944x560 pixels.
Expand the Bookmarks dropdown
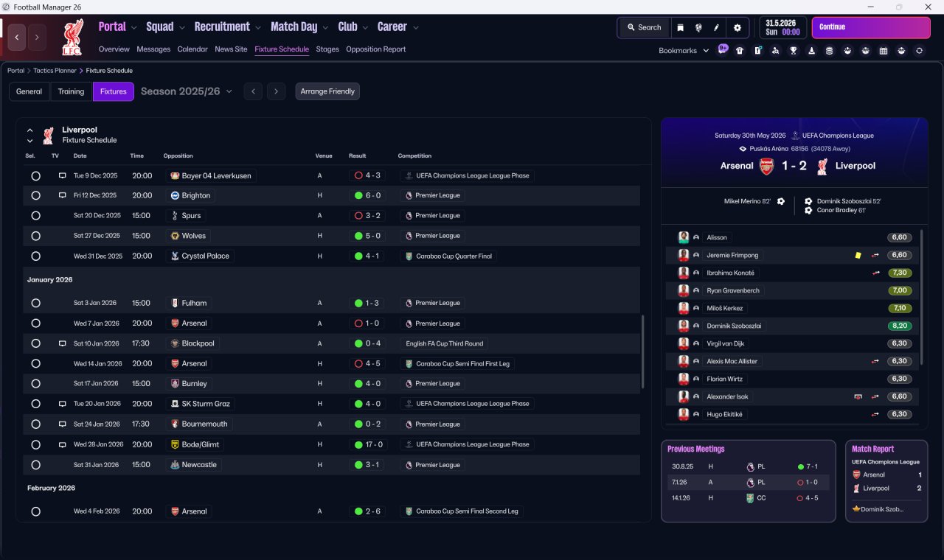pos(684,51)
